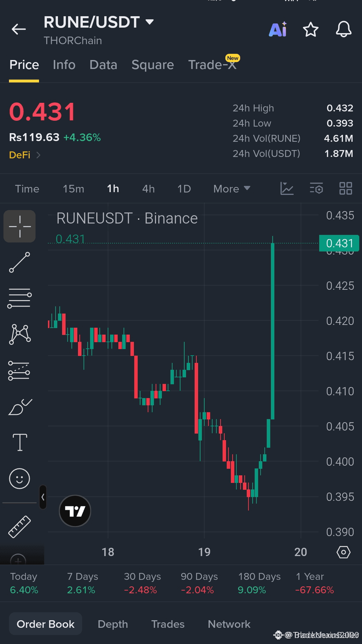Select the 90 Days -2.04% performance period
This screenshot has width=362, height=644.
199,583
